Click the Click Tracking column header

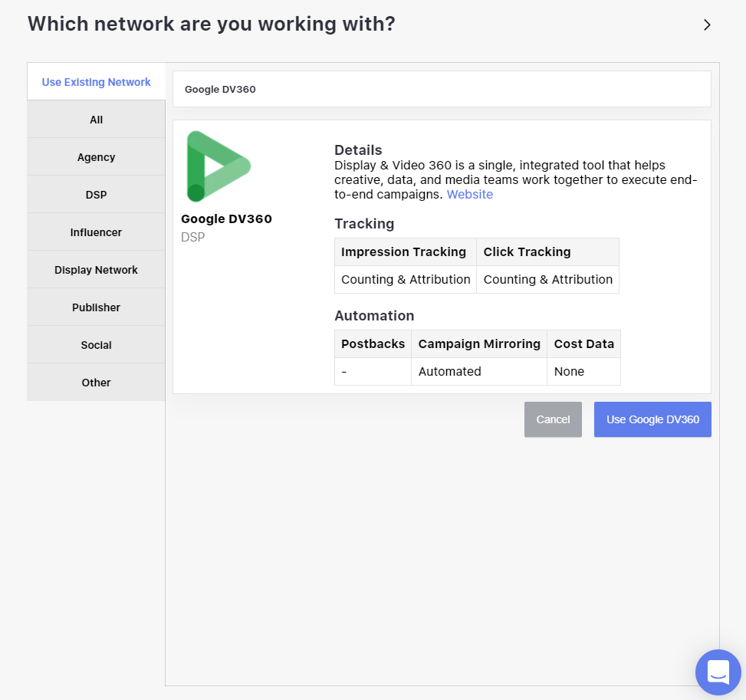[547, 251]
